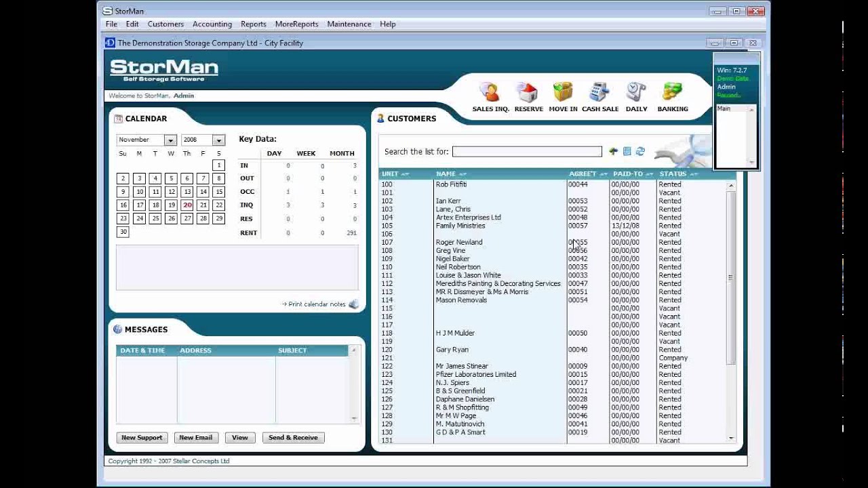Sort customers by STATUS column arrows
The height and width of the screenshot is (488, 868).
coord(694,174)
